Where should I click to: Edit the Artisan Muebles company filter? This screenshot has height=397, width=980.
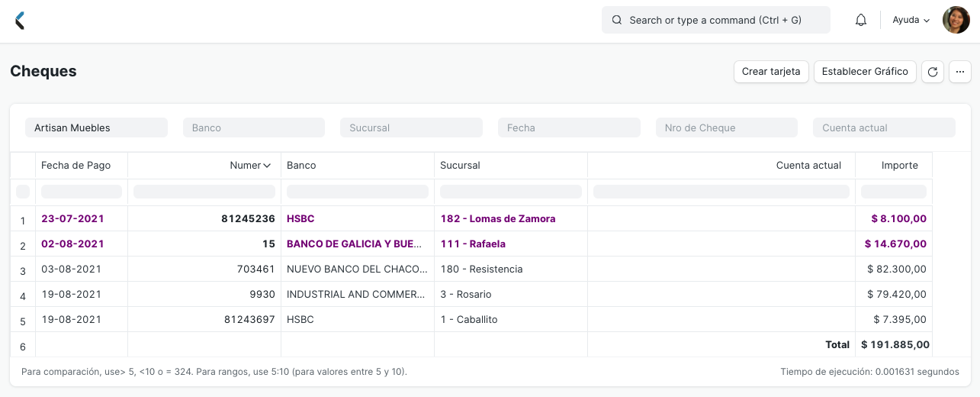(96, 128)
